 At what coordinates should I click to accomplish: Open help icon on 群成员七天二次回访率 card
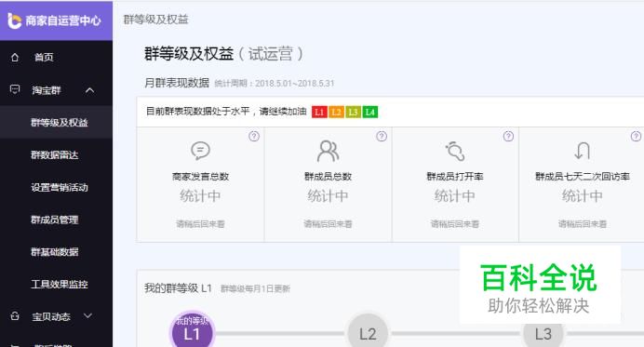coord(636,136)
